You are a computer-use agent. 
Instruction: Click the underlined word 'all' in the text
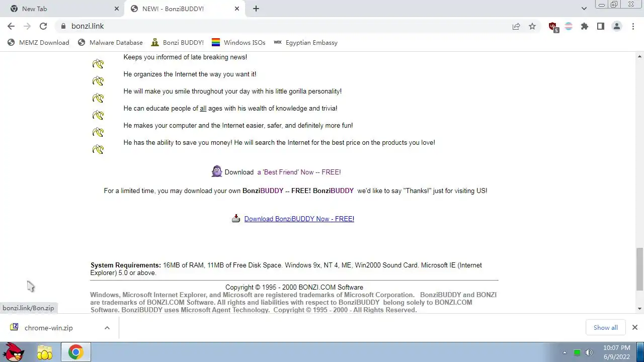(x=203, y=108)
